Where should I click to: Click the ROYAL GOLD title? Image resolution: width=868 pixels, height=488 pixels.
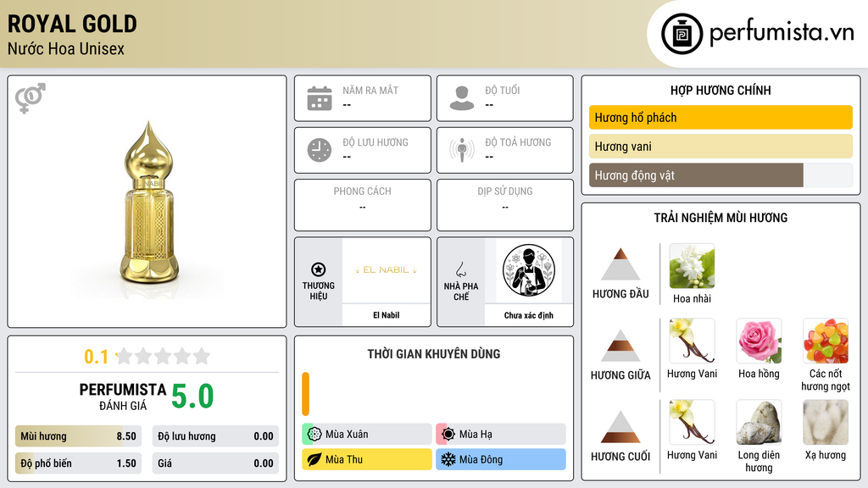(x=72, y=24)
